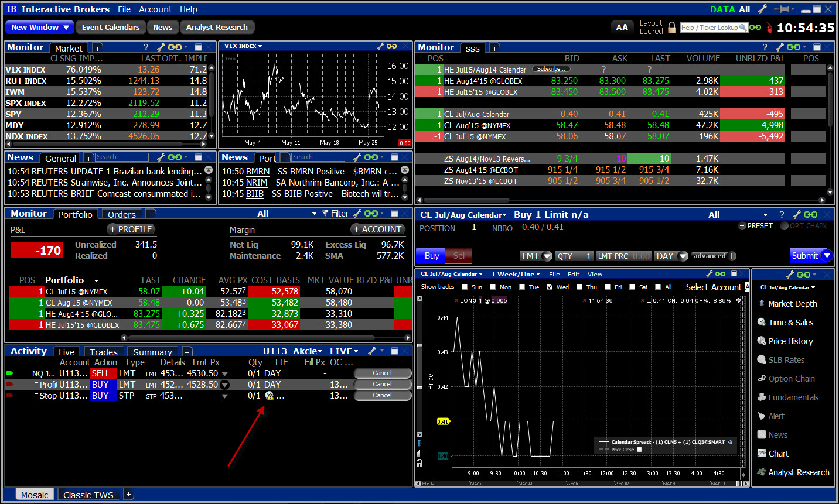Uncheck the Wed show trades checkbox
Viewport: 839px width, 504px height.
[x=550, y=287]
